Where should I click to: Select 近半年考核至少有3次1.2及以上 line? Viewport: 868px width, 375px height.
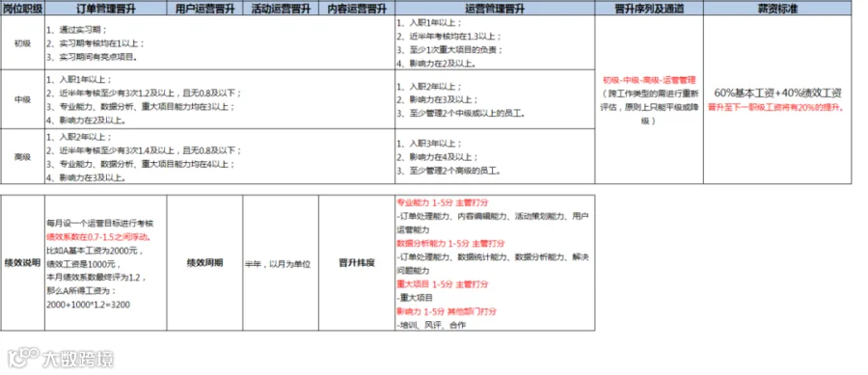[145, 93]
